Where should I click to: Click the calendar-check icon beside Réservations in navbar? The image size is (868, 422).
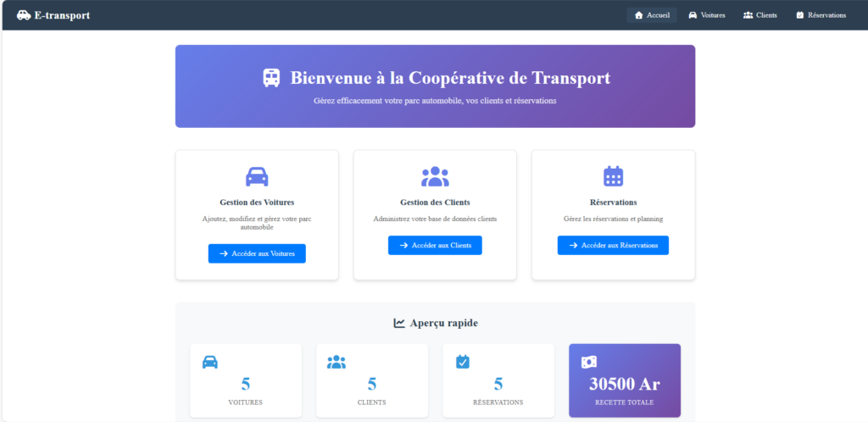pos(800,15)
